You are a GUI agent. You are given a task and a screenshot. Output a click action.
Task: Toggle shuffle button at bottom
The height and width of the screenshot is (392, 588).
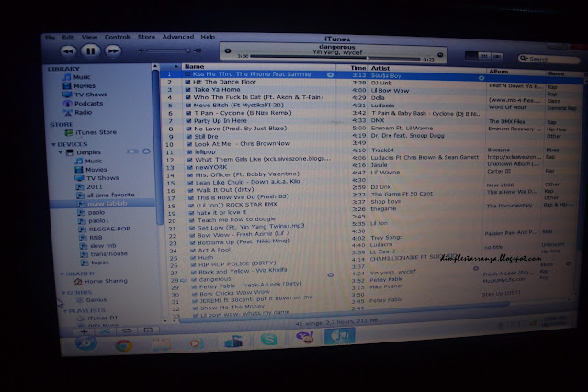pos(105,331)
